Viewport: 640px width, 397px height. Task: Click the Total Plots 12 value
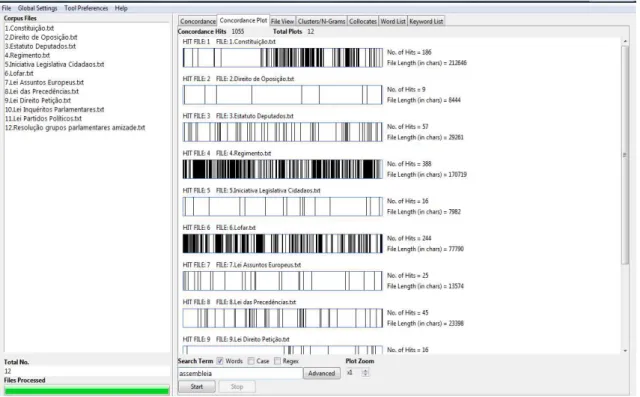click(311, 31)
